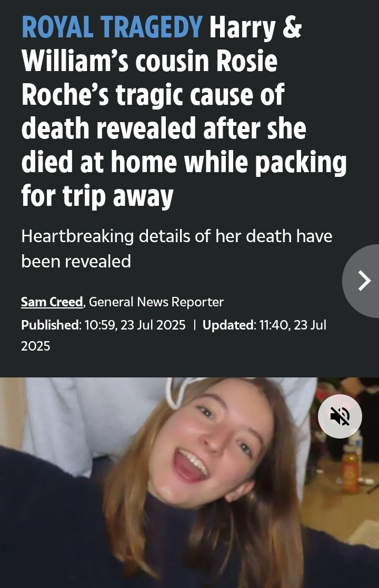
Task: Click the bold 'Published' label
Action: (50, 325)
